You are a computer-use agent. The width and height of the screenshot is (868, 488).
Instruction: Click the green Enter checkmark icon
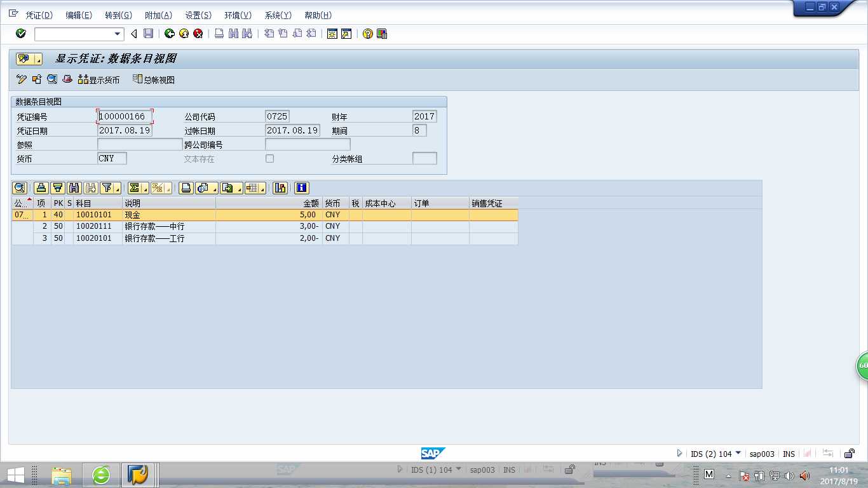[21, 34]
